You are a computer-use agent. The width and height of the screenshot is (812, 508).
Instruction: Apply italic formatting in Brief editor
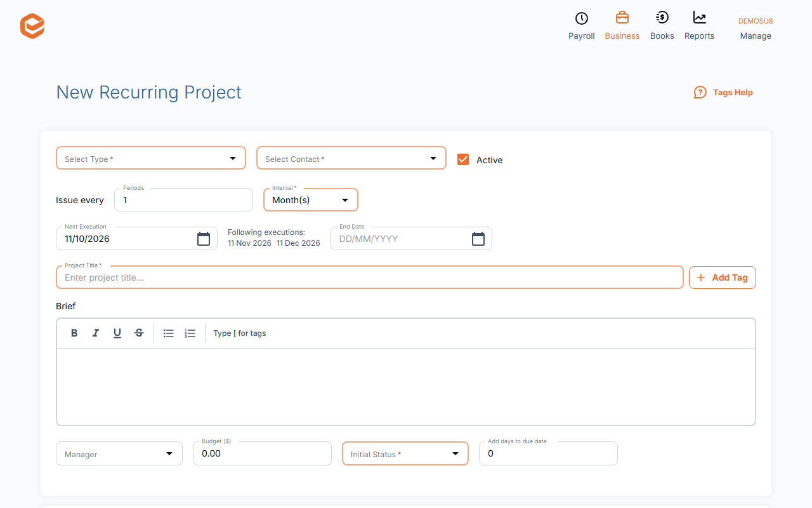[x=96, y=333]
